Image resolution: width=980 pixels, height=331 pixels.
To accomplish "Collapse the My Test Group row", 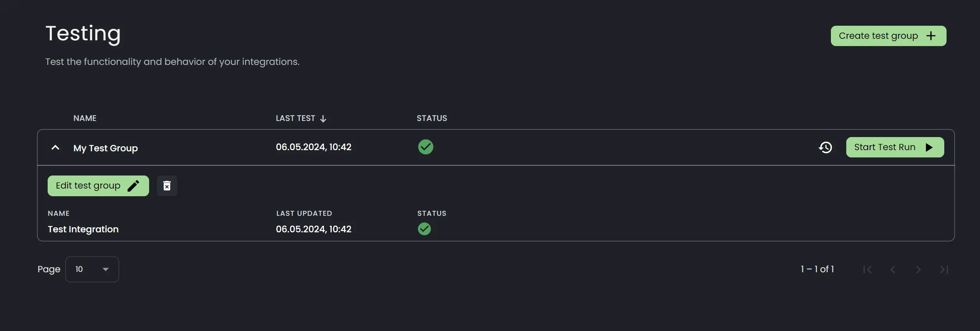I will pyautogui.click(x=55, y=147).
